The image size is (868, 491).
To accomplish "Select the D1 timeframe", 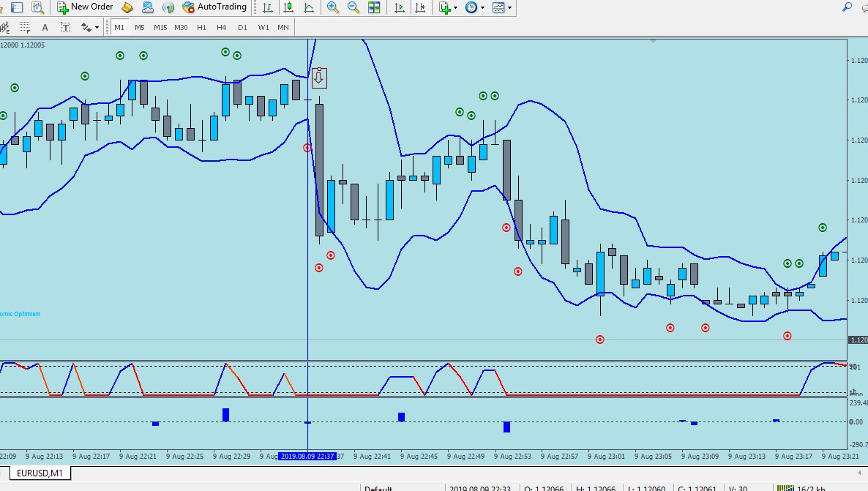I will tap(242, 27).
